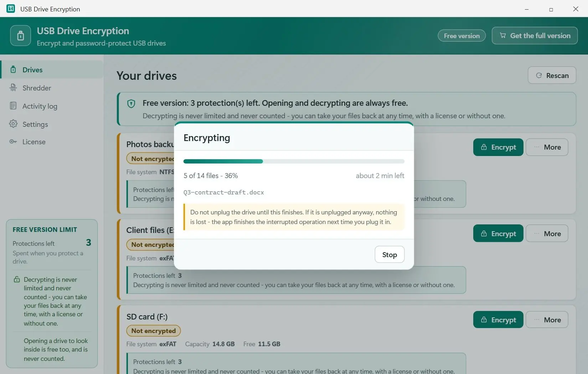This screenshot has width=588, height=374.
Task: Open the License page
Action: coord(52,142)
